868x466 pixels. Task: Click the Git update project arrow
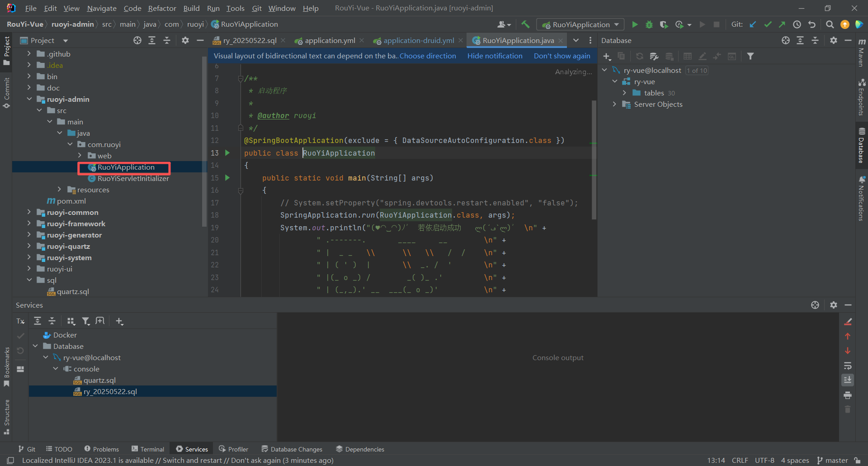(753, 24)
